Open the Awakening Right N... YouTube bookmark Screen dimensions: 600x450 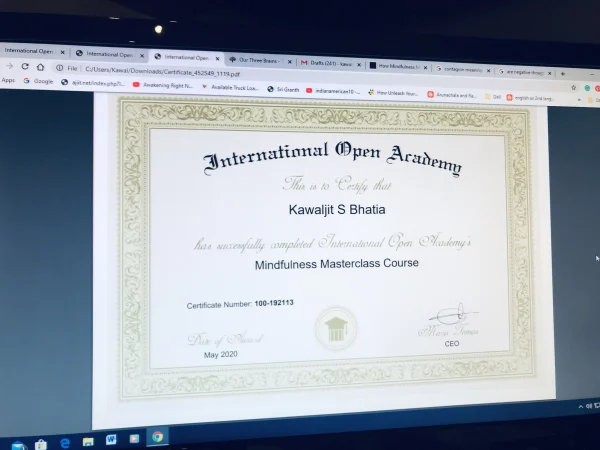tap(163, 85)
